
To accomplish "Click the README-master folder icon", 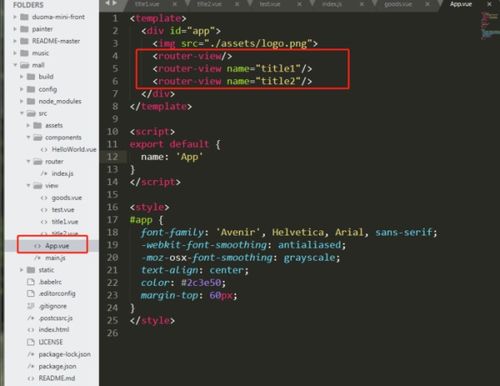I will [24, 41].
